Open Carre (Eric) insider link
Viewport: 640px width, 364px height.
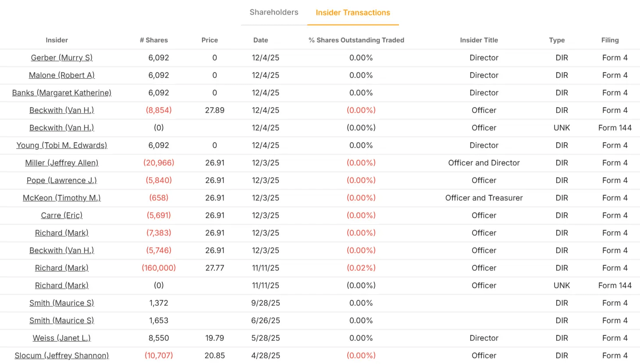tap(62, 216)
